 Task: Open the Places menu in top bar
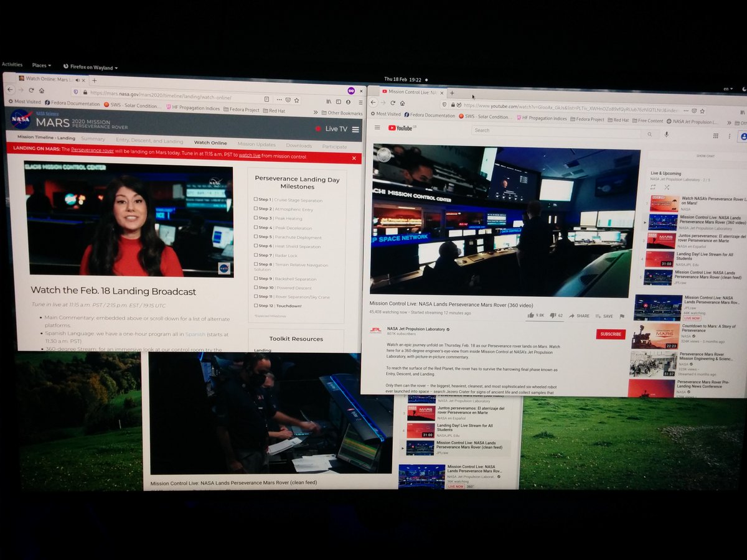[41, 65]
